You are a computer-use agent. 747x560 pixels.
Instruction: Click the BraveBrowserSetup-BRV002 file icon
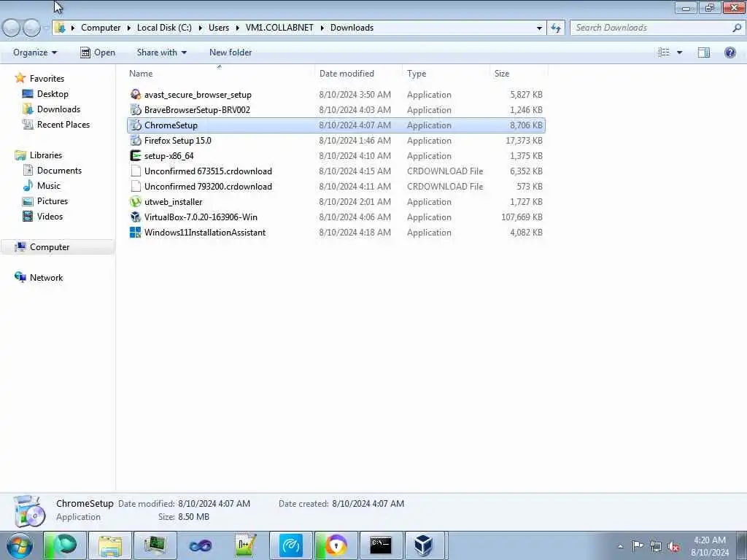[136, 110]
